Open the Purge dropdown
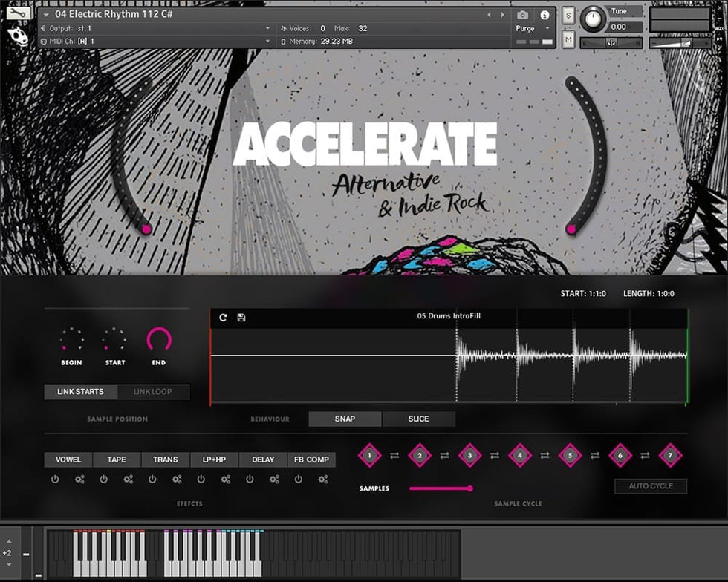The height and width of the screenshot is (582, 728). [529, 28]
